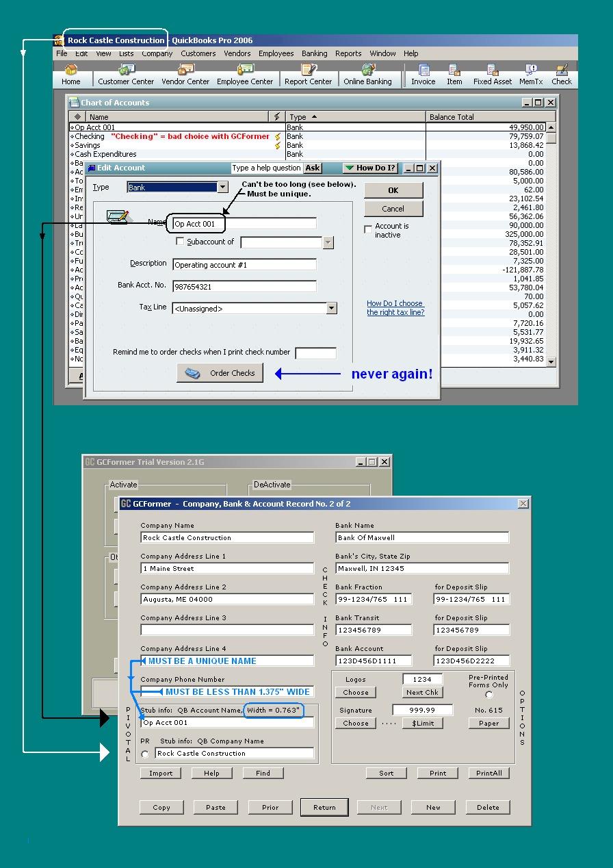Click the Logos Choose button

coord(356,692)
